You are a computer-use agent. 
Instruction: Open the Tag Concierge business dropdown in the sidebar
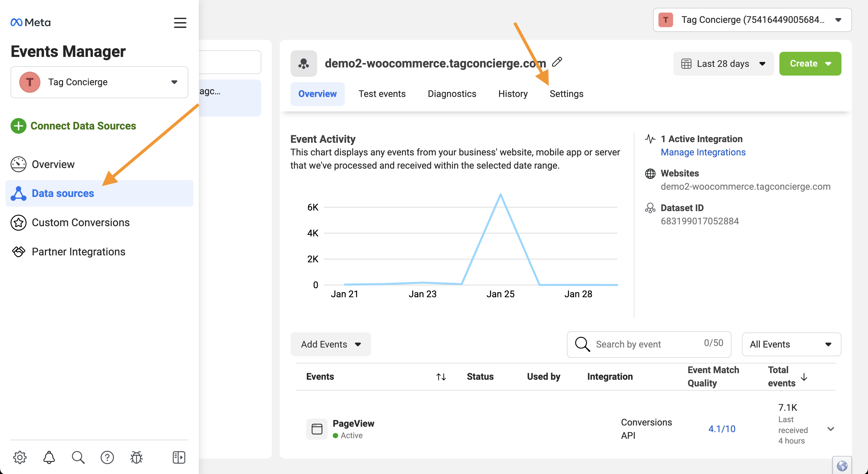pos(99,82)
